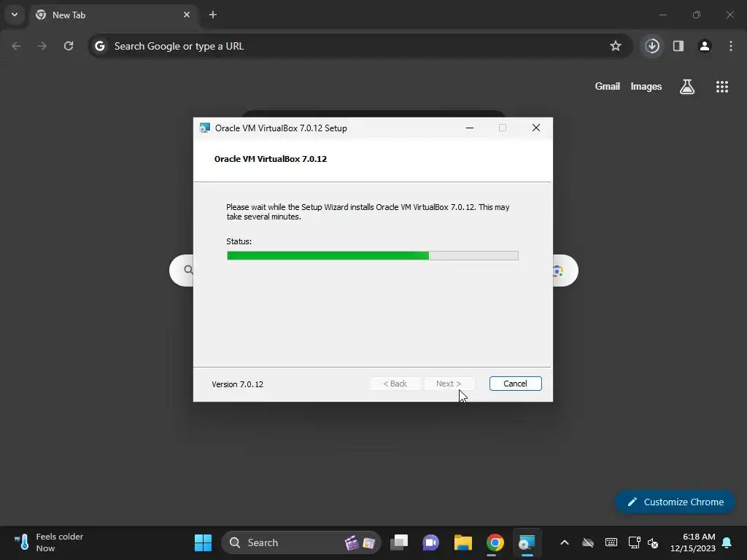Open the weather widget Feels colder

click(x=49, y=542)
